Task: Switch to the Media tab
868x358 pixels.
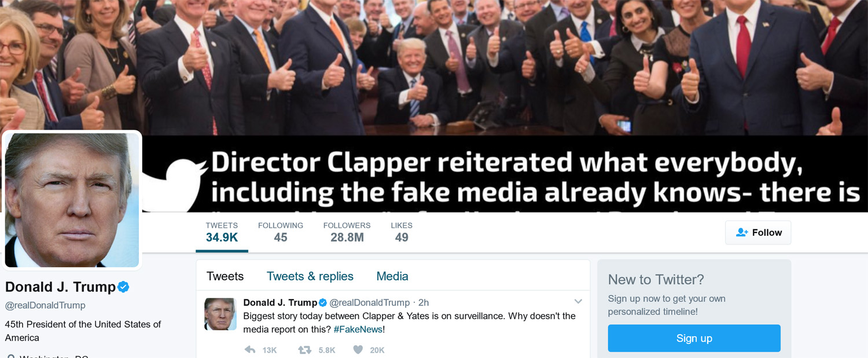Action: 392,276
